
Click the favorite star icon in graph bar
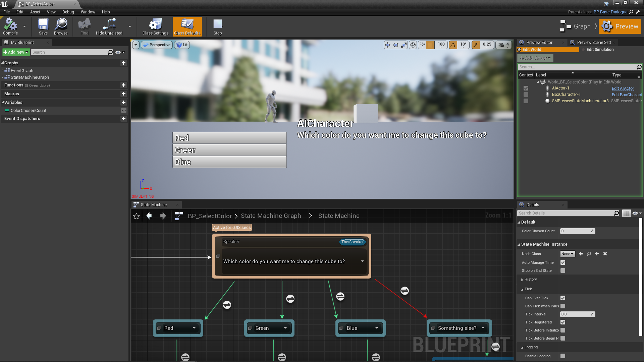(x=137, y=216)
